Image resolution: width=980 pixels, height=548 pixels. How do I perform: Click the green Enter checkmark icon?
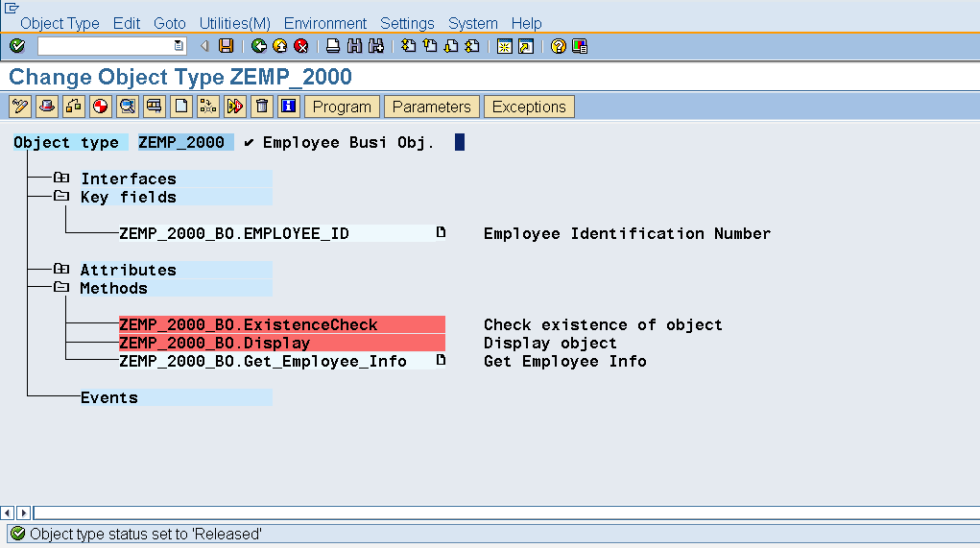click(17, 46)
